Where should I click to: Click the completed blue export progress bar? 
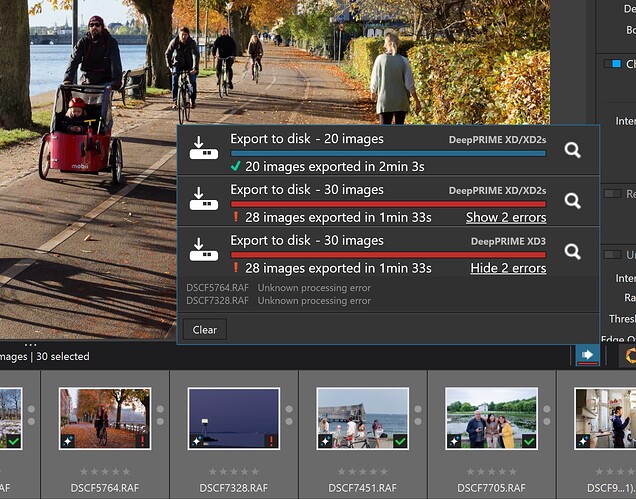coord(388,153)
